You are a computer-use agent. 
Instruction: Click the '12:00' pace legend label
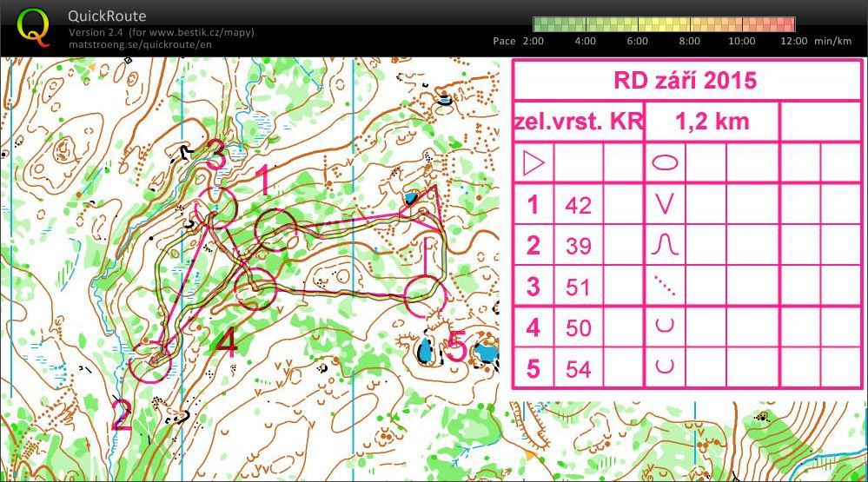point(793,41)
